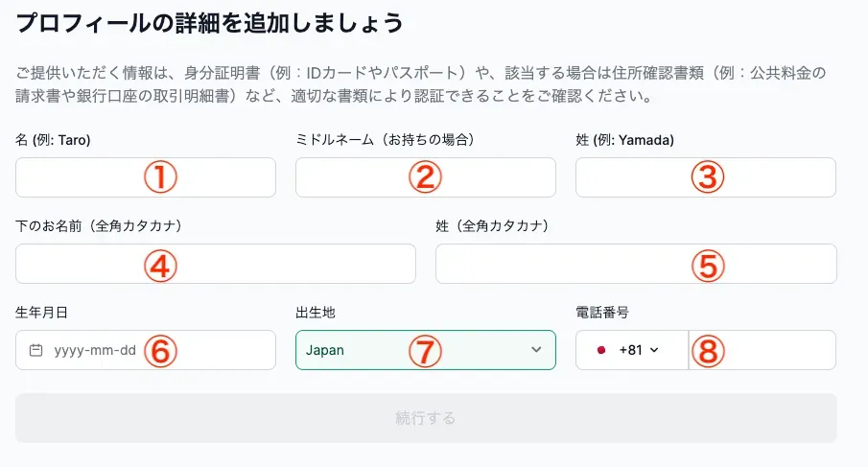Click the circled number ④ marker

[161, 265]
